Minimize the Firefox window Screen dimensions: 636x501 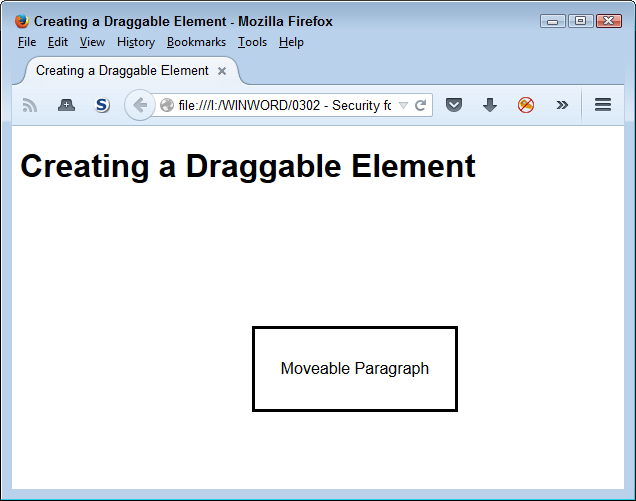[552, 21]
